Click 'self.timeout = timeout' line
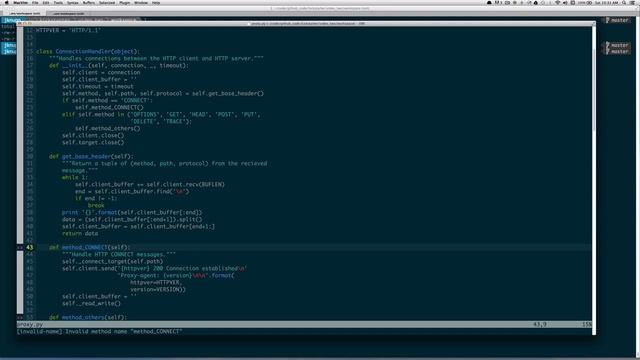The image size is (640, 360). click(98, 87)
